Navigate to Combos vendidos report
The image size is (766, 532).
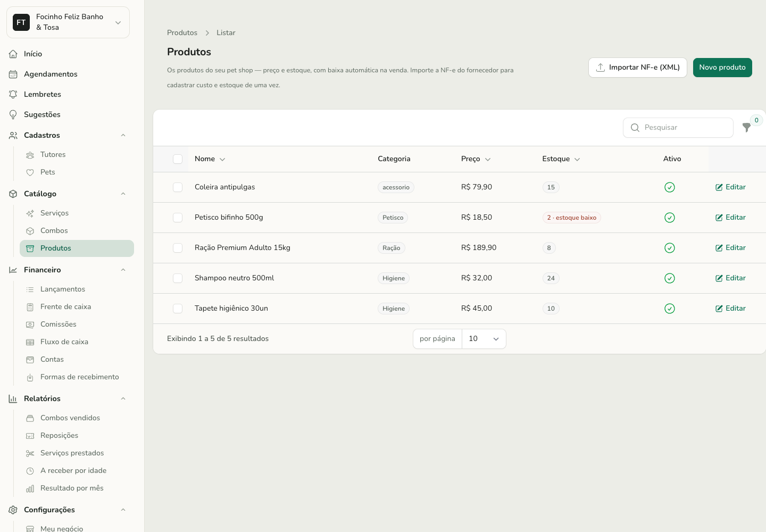tap(77, 418)
